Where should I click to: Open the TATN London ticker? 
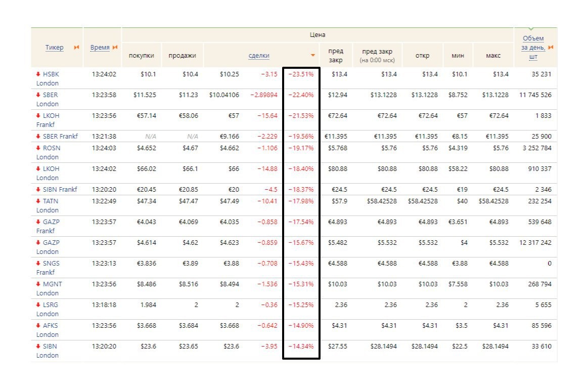coord(48,205)
